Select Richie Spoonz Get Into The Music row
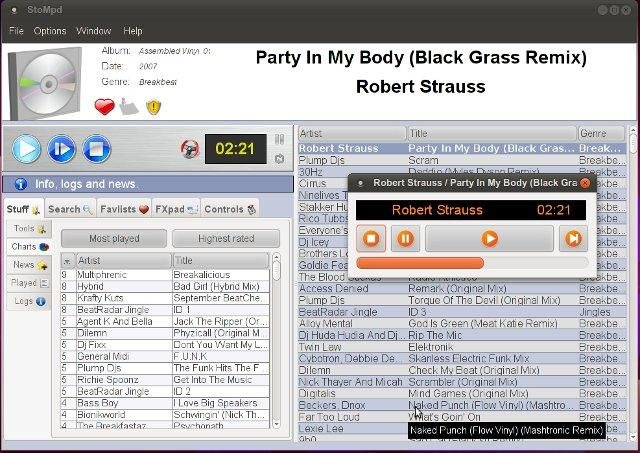 (165, 380)
